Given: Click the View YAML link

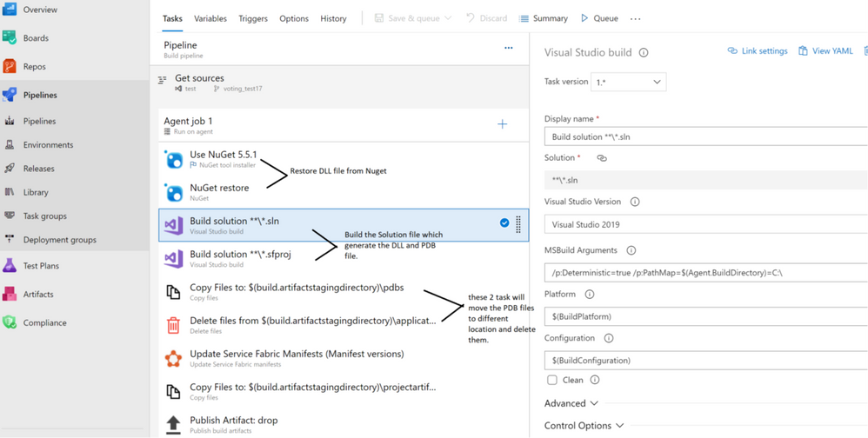Looking at the screenshot, I should tap(825, 51).
